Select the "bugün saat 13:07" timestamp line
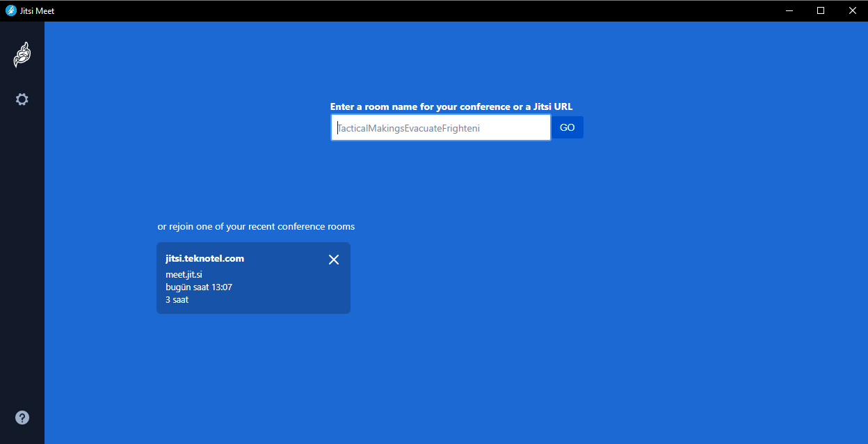Screen dimensions: 868x444 [198, 287]
